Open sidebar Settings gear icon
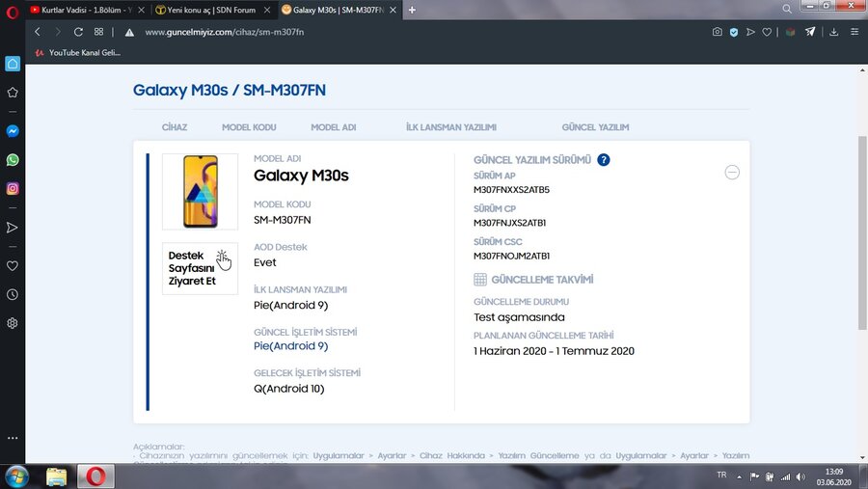Viewport: 868px width, 489px height. 13,323
